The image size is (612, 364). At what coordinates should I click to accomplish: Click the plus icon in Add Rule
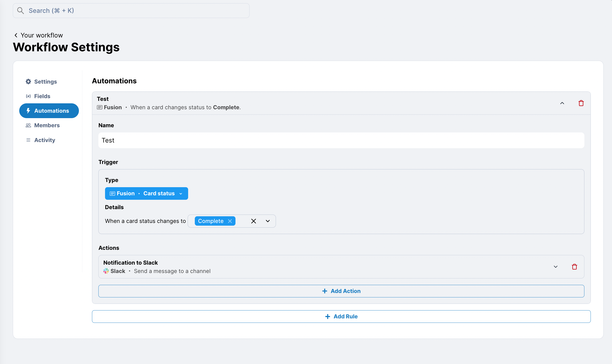(328, 316)
